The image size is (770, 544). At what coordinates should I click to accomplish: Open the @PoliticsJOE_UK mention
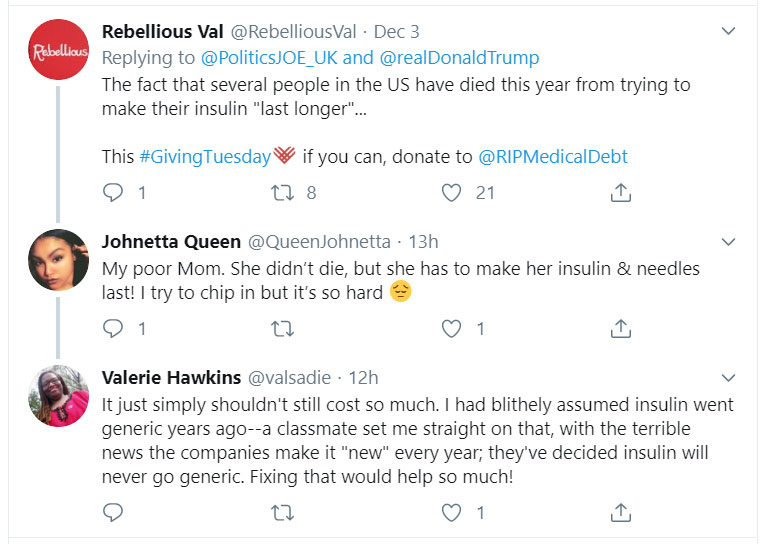[x=260, y=58]
